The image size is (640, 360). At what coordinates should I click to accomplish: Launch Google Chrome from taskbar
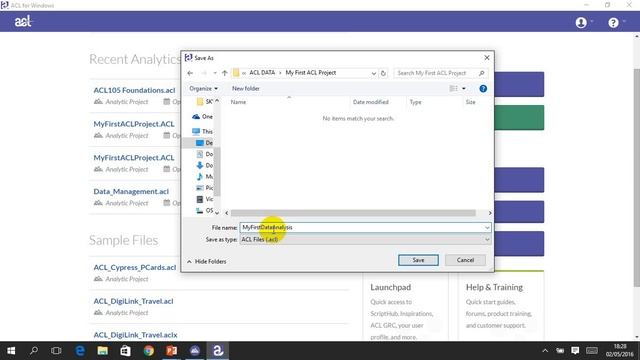pyautogui.click(x=149, y=351)
